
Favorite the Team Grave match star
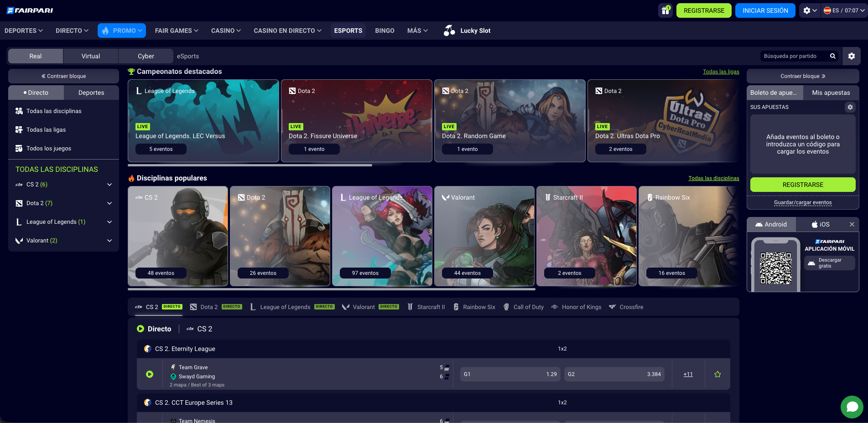click(x=717, y=374)
